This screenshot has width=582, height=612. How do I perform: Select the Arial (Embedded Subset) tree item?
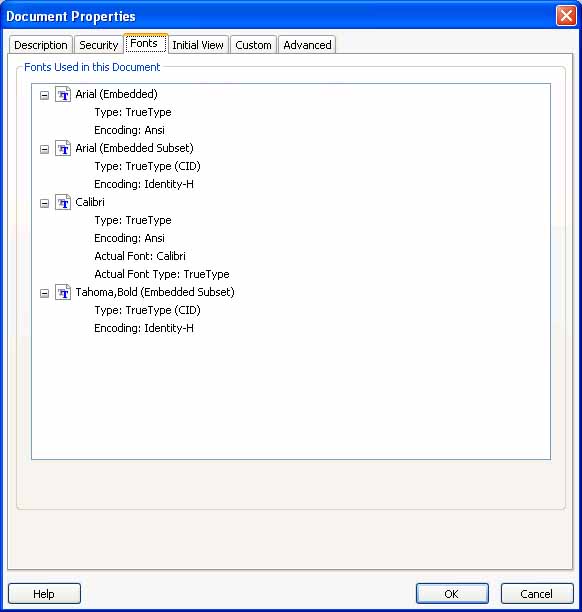[x=134, y=148]
